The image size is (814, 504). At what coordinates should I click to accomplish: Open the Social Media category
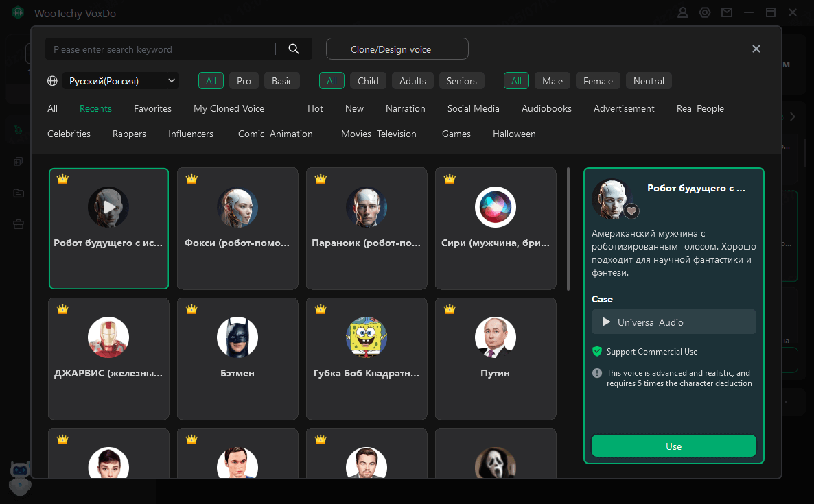tap(474, 108)
